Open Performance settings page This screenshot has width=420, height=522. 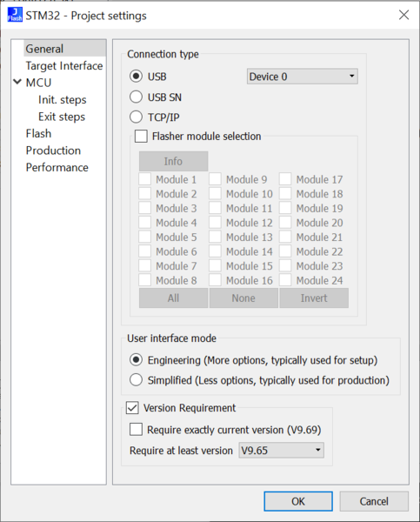(x=57, y=167)
